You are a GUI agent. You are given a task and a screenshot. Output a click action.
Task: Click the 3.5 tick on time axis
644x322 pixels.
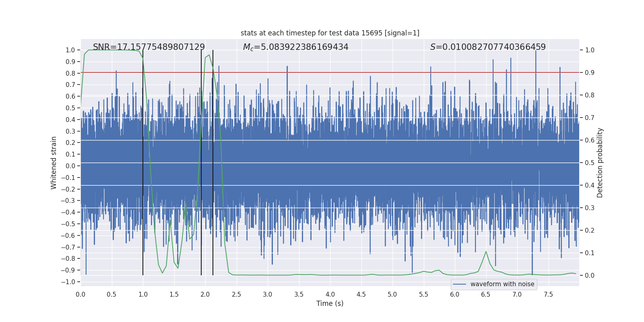coord(299,295)
